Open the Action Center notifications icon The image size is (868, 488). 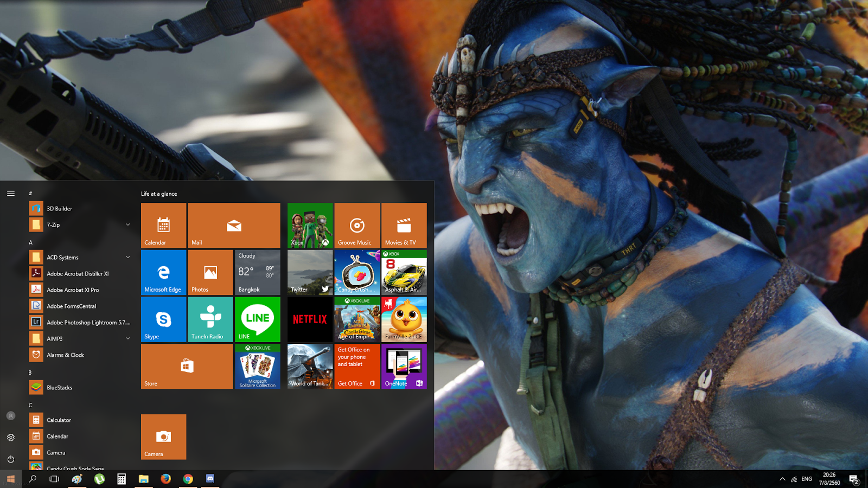click(854, 479)
